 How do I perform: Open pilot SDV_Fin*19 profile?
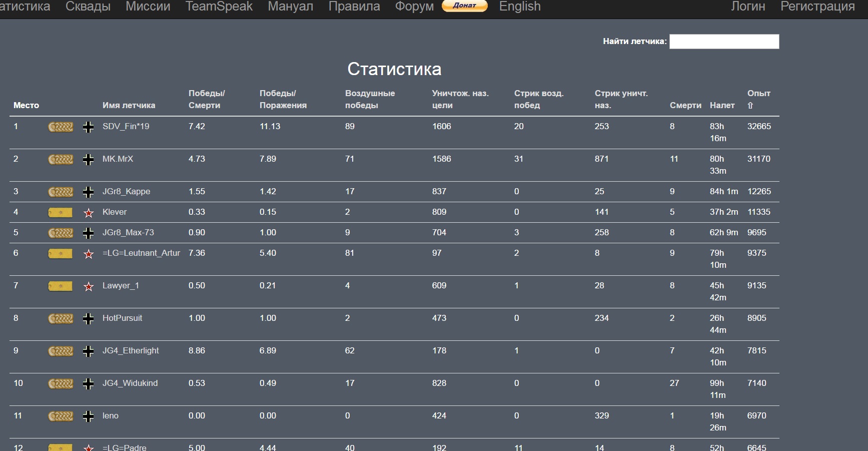(x=126, y=127)
